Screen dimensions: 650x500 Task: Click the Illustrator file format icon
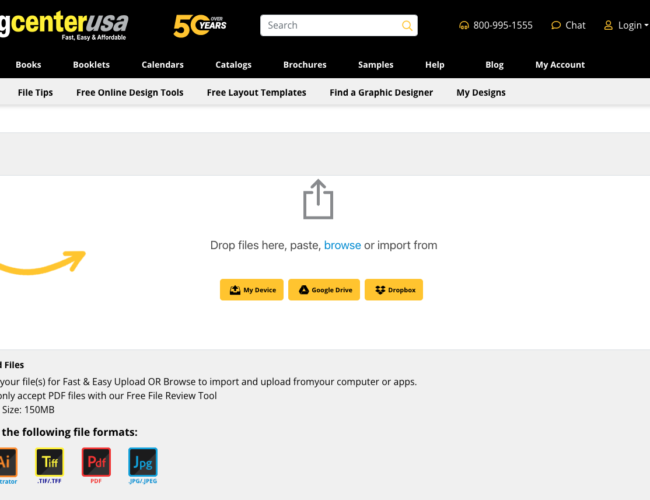coord(5,461)
